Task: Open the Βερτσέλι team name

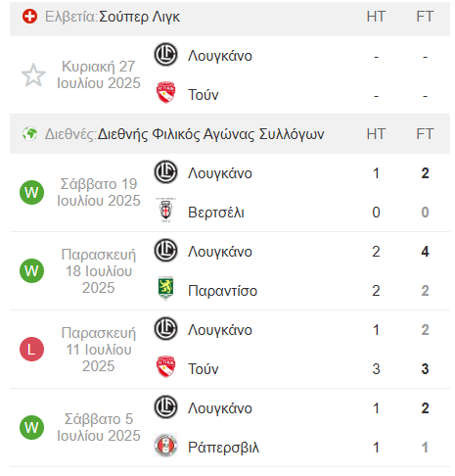Action: pos(216,213)
